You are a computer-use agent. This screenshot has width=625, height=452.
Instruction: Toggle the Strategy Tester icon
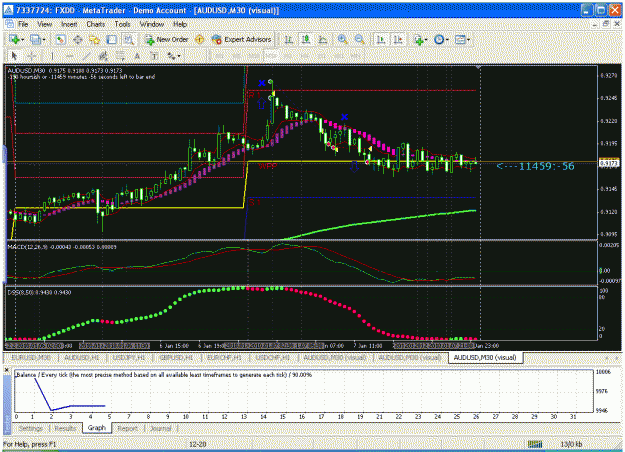(128, 39)
